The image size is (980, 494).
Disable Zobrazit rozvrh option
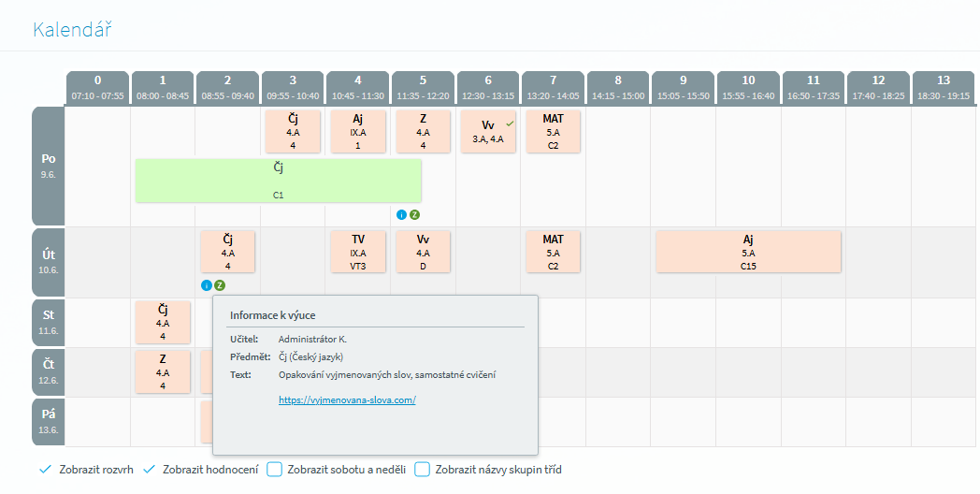pos(86,470)
